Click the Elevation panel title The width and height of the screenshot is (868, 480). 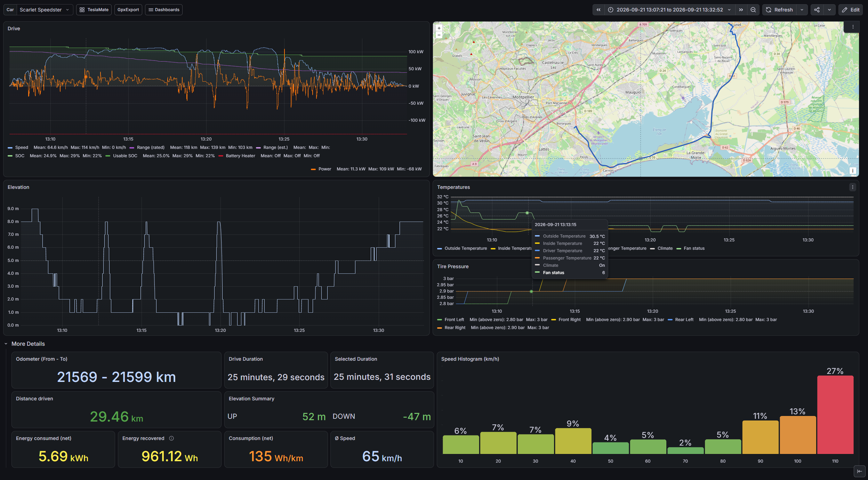tap(18, 187)
